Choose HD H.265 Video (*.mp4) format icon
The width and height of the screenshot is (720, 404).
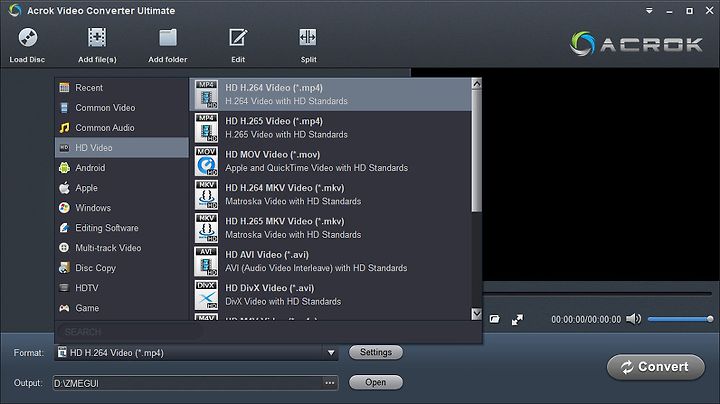pyautogui.click(x=206, y=128)
